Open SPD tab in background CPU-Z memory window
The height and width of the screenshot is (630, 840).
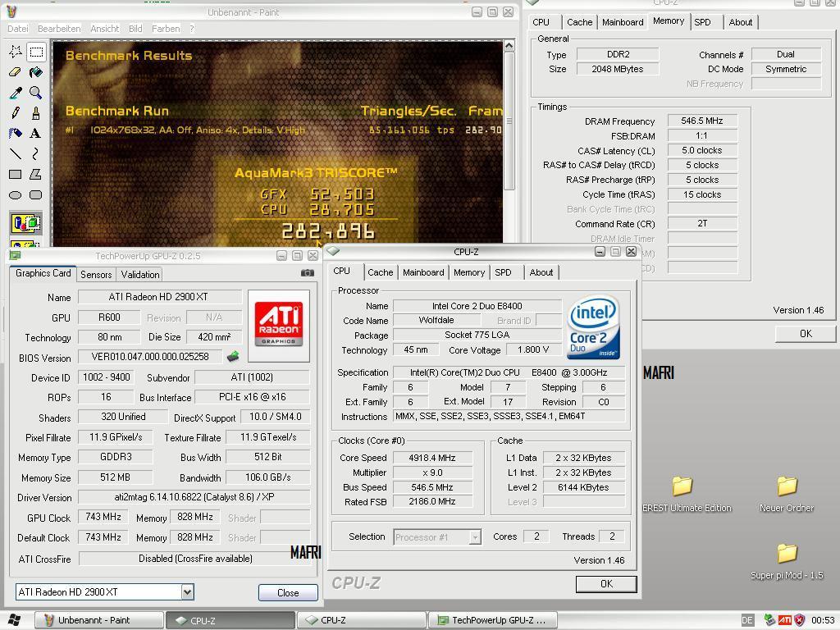[702, 22]
